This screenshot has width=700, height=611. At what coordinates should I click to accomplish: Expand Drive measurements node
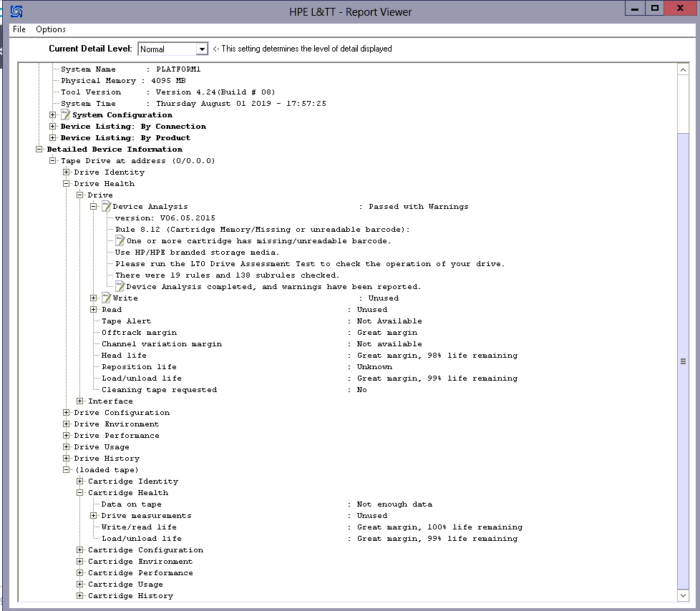pos(93,516)
